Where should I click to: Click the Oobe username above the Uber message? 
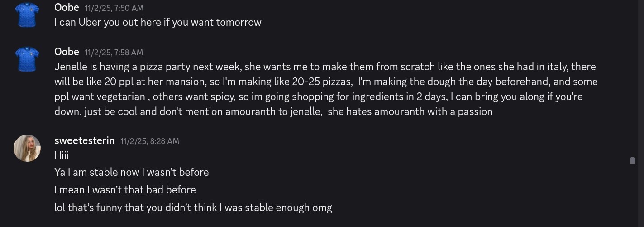point(67,7)
